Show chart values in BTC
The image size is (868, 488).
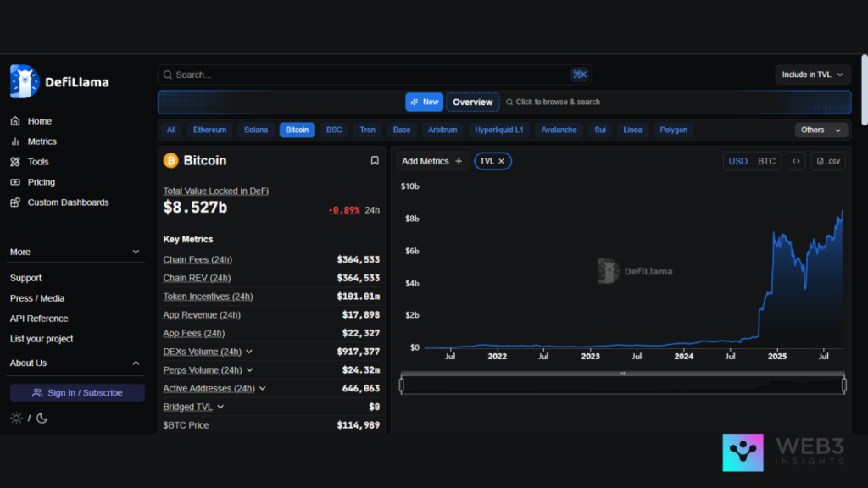coord(766,161)
